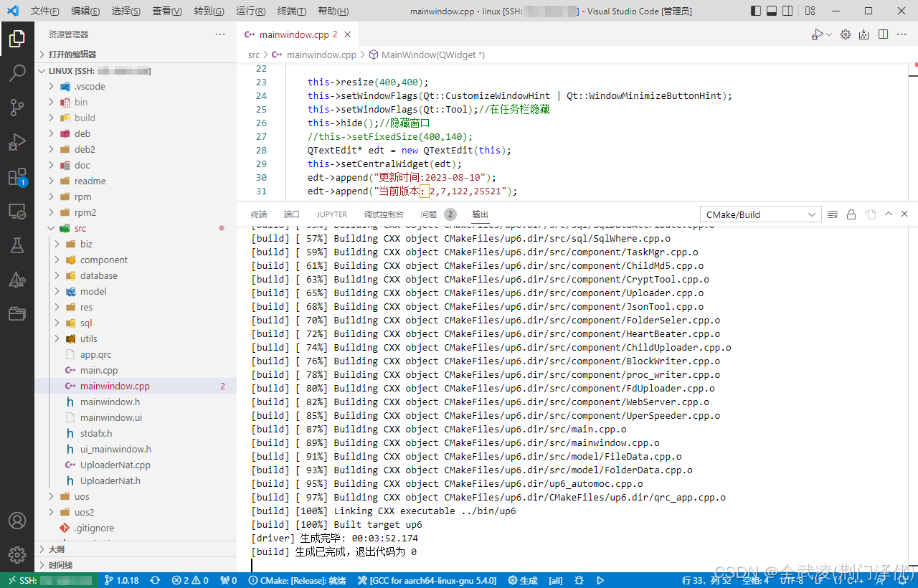Toggle the bottom panel layout button
Screen dimensions: 918x588
[x=772, y=11]
